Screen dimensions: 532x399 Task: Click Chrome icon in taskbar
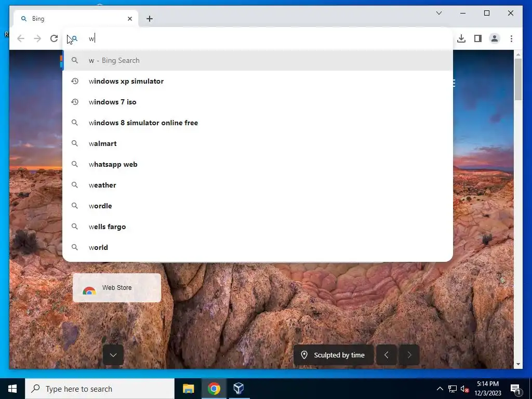pos(214,389)
